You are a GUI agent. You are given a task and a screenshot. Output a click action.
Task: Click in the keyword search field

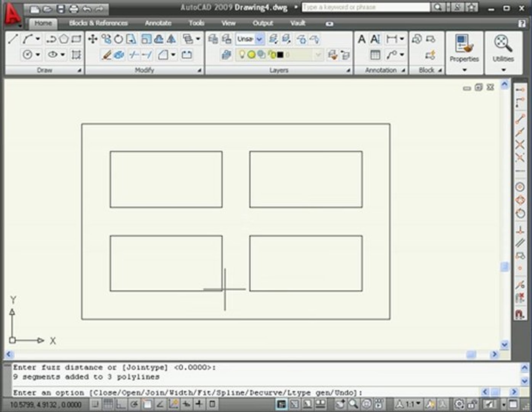[x=366, y=7]
